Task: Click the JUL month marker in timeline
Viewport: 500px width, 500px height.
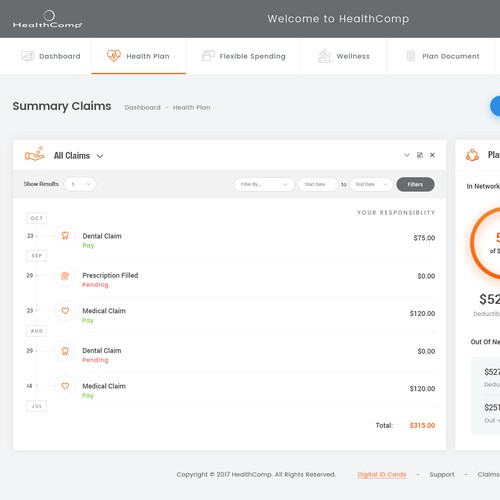Action: 37,406
